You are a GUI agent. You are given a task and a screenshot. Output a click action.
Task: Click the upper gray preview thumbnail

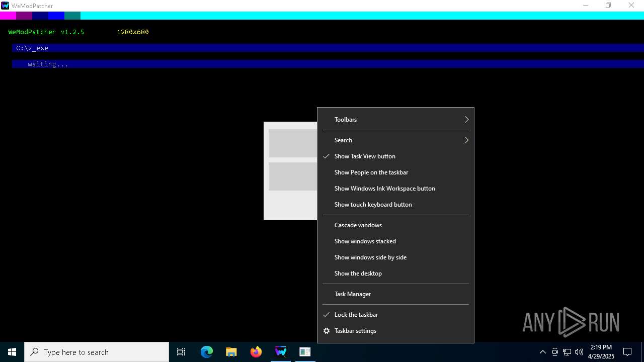coord(293,143)
